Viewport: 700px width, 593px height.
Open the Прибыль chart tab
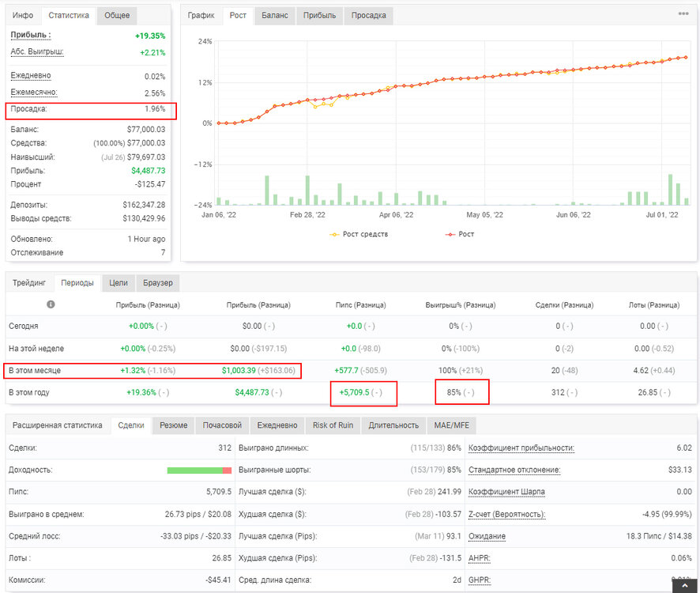(x=319, y=15)
